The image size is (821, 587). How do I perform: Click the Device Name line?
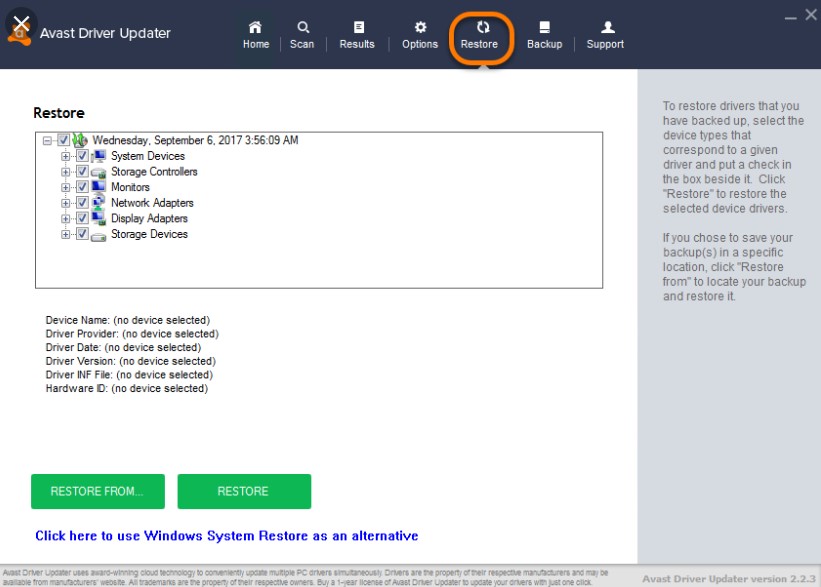pos(128,320)
